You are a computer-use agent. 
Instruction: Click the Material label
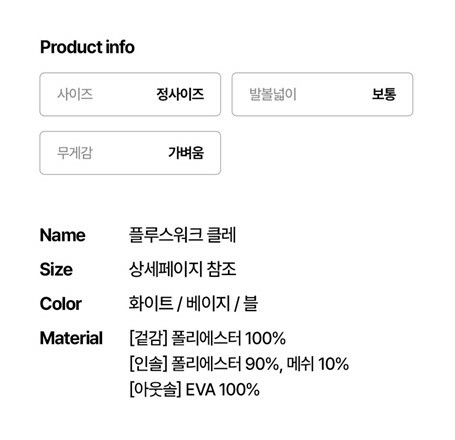tap(71, 338)
